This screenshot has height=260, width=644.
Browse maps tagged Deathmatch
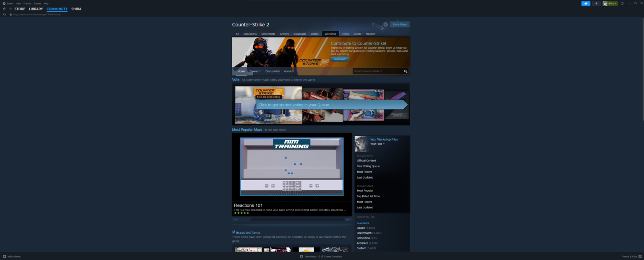coord(363,233)
